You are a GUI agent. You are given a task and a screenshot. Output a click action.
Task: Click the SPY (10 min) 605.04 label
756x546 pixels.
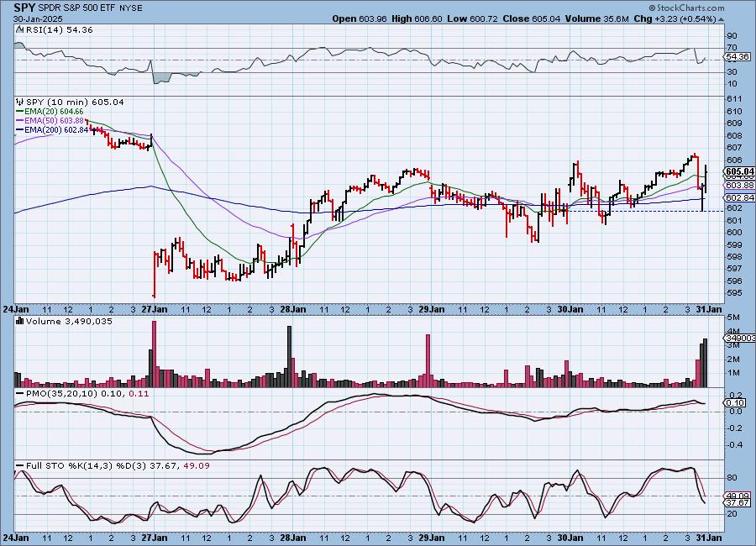75,102
